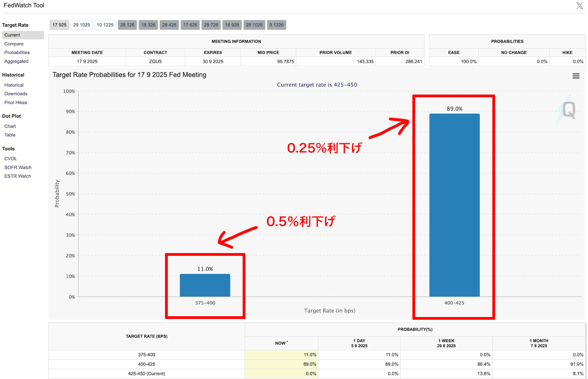Click the QuikStrike Q watermark logo
The image size is (588, 379).
pos(568,110)
